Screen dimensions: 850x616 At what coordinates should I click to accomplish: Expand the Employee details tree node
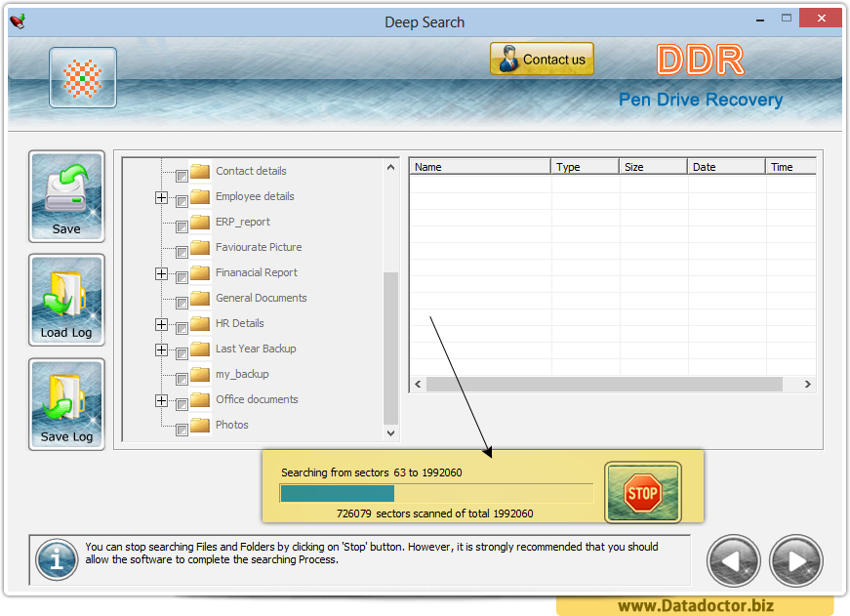tap(161, 196)
